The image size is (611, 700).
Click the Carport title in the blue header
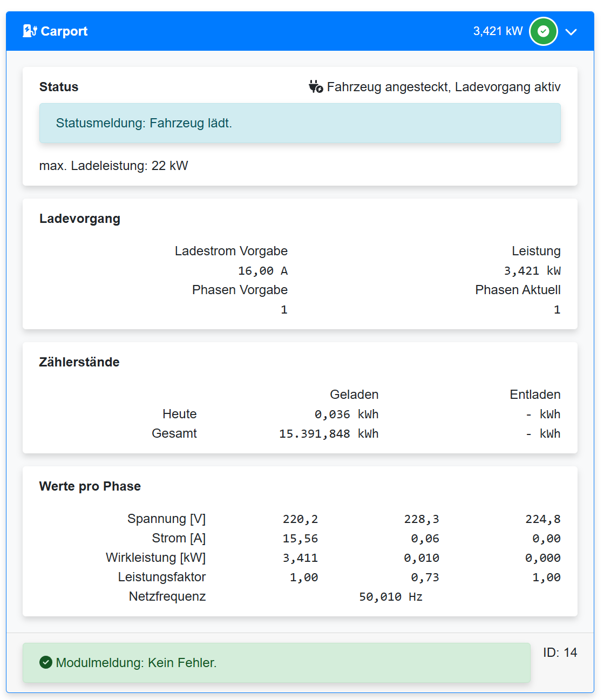click(64, 31)
